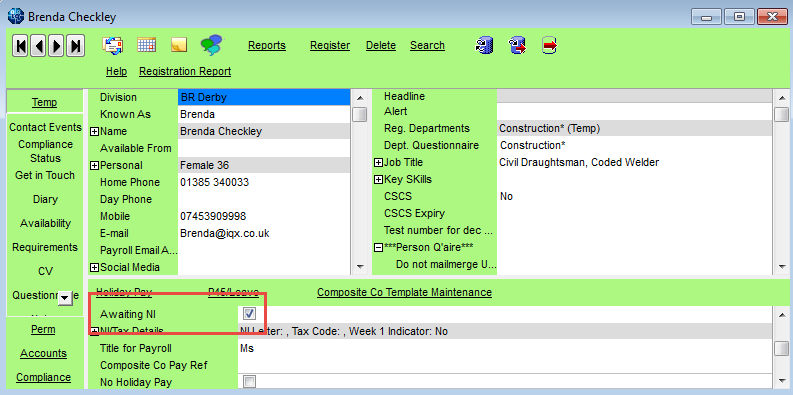Expand the NI/Tax Details row
The width and height of the screenshot is (793, 395).
pyautogui.click(x=94, y=331)
